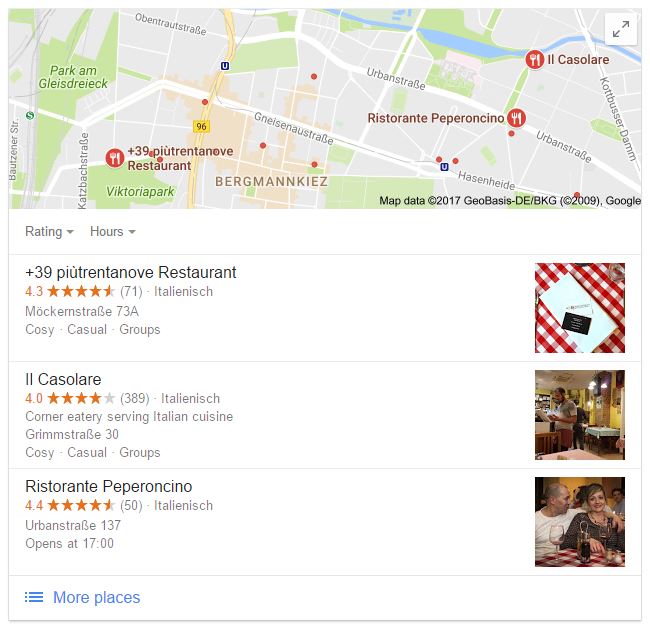The height and width of the screenshot is (628, 650).
Task: Click the list icon beside More places
Action: 34,597
